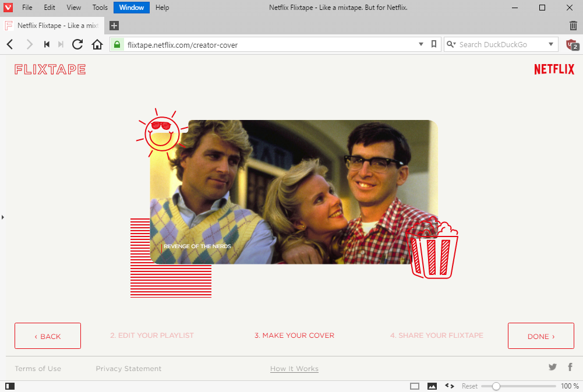Click the DONE button

(x=541, y=336)
